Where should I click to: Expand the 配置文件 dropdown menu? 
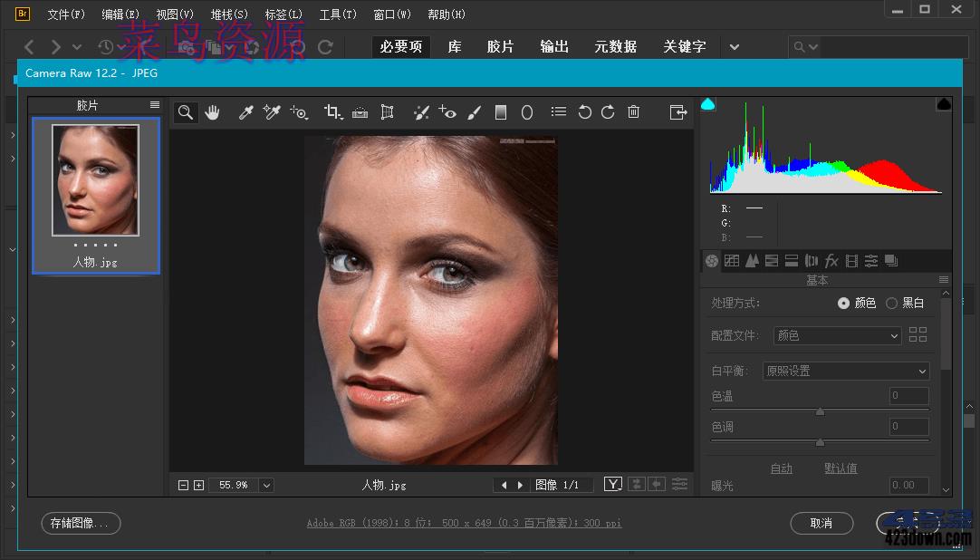[x=836, y=335]
